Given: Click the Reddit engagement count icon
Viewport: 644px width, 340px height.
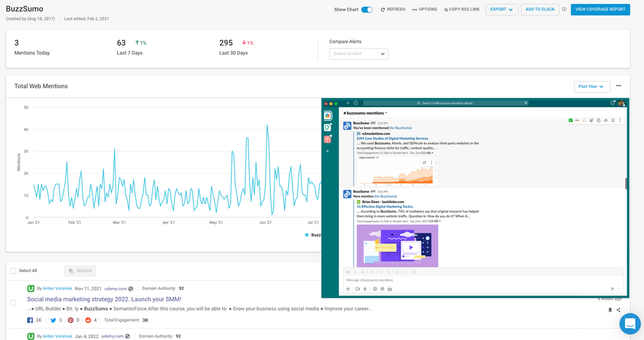Looking at the screenshot, I should point(88,320).
